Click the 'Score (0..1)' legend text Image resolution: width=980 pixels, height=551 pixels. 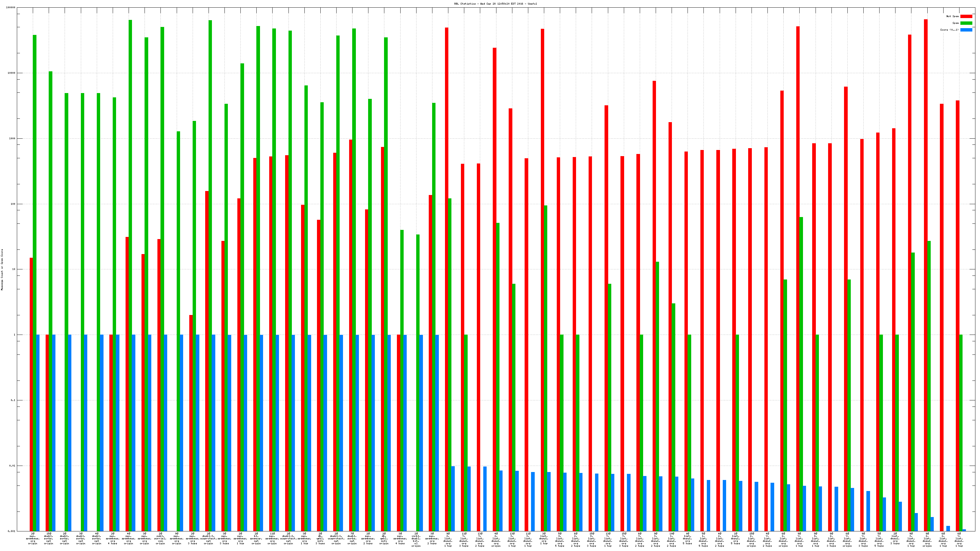click(949, 30)
